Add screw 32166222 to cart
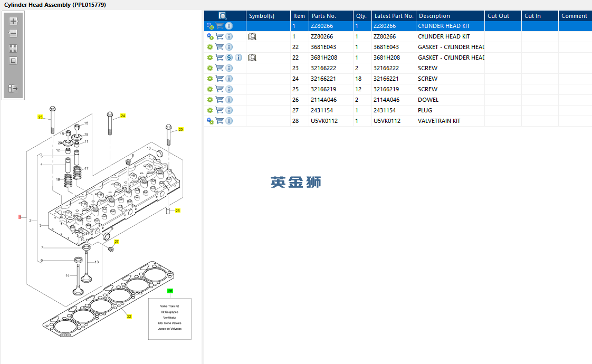 (x=219, y=69)
